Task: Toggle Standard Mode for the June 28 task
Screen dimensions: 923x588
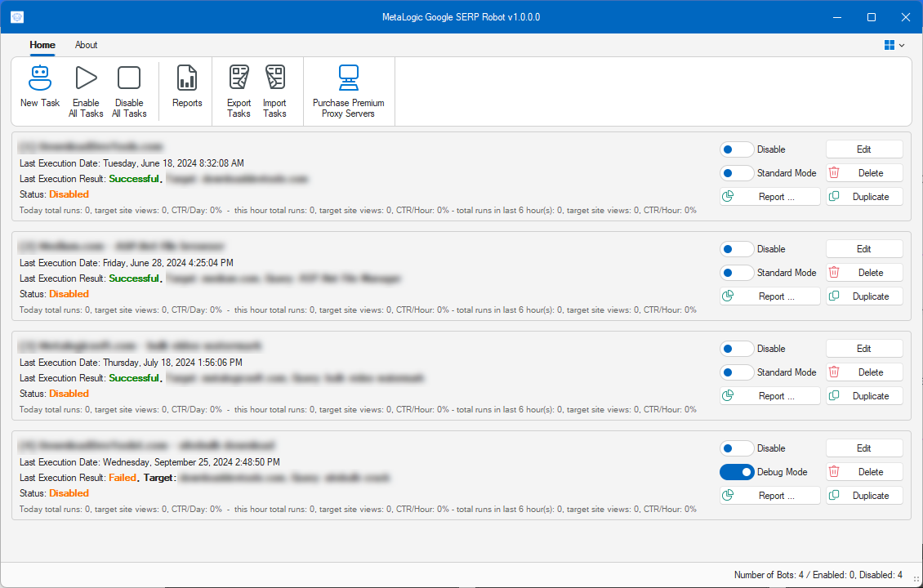Action: coord(737,273)
